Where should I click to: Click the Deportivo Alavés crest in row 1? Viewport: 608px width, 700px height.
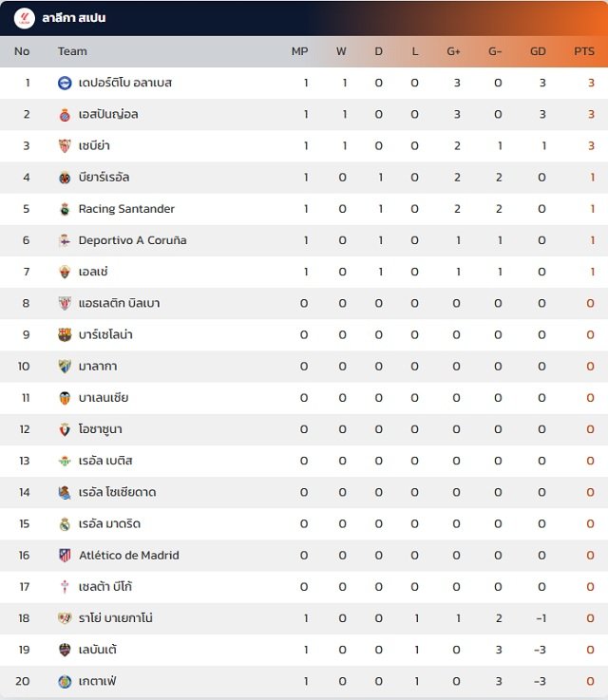pyautogui.click(x=65, y=83)
